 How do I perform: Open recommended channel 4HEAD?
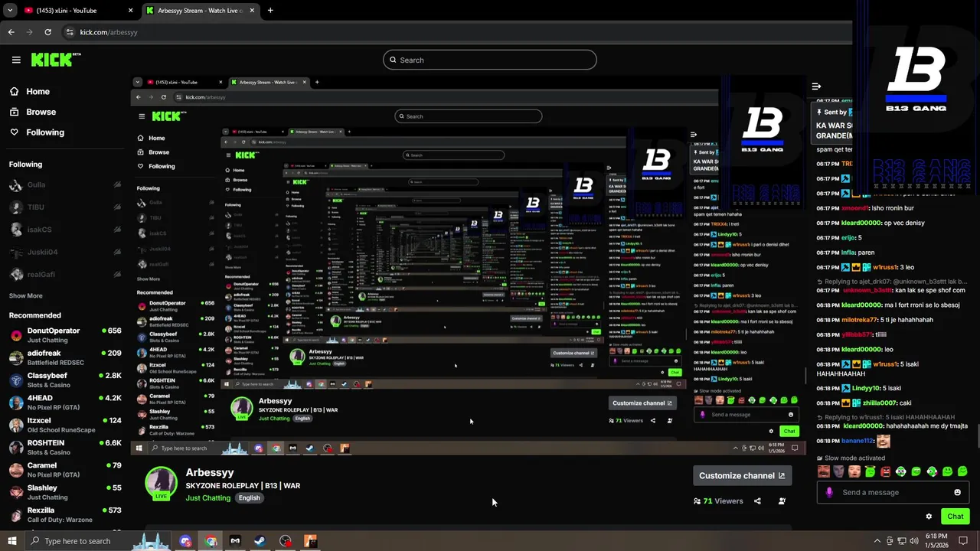tap(65, 403)
